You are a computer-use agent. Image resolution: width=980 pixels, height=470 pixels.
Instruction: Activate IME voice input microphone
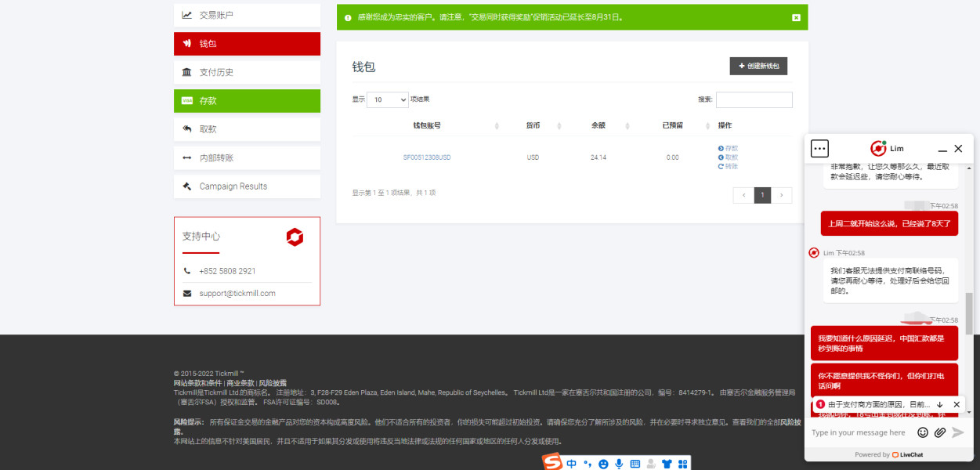tap(619, 464)
